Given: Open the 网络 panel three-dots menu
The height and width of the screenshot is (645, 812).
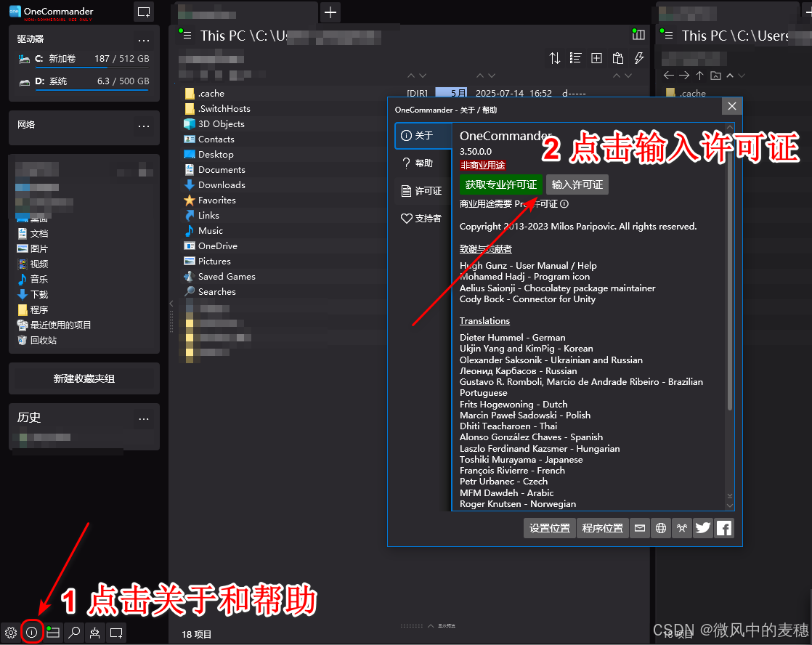Looking at the screenshot, I should click(x=144, y=126).
